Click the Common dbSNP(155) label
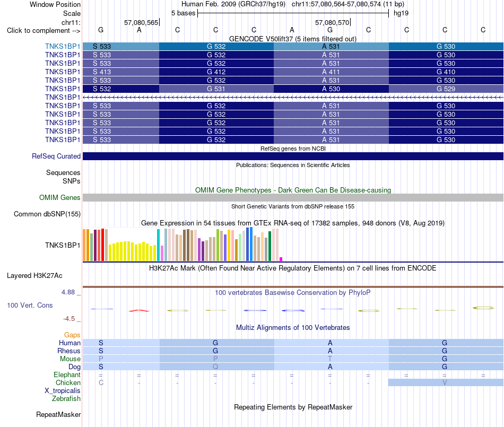 (47, 214)
